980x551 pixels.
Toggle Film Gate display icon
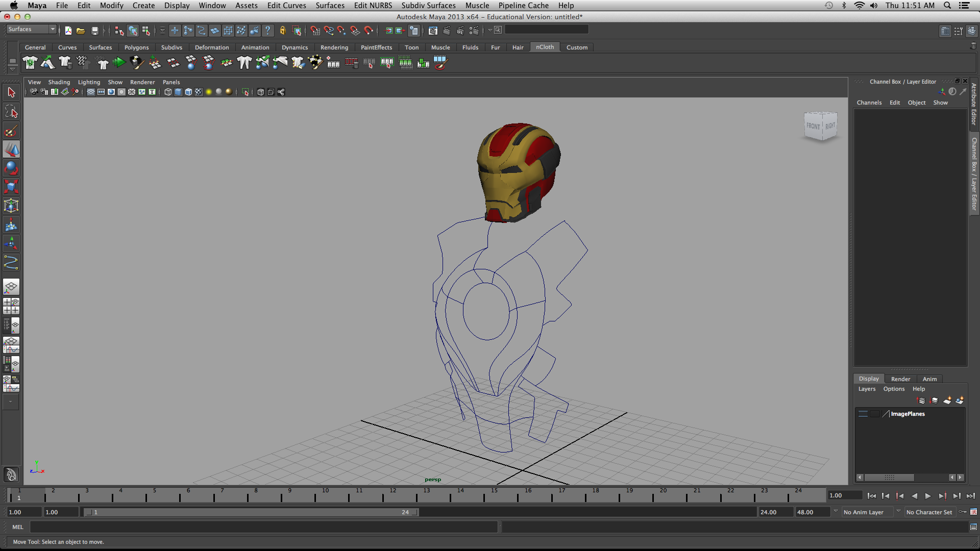[101, 92]
